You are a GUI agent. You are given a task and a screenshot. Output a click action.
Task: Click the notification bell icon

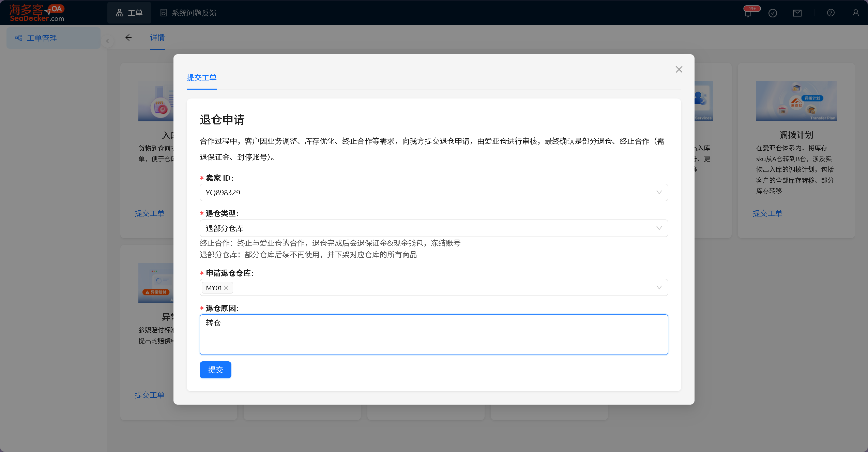point(748,14)
